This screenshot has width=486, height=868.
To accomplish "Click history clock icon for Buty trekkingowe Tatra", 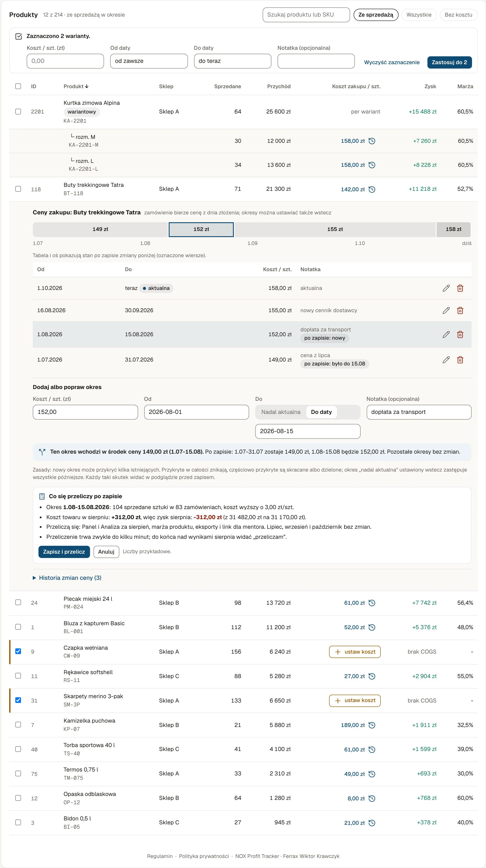I will click(372, 189).
